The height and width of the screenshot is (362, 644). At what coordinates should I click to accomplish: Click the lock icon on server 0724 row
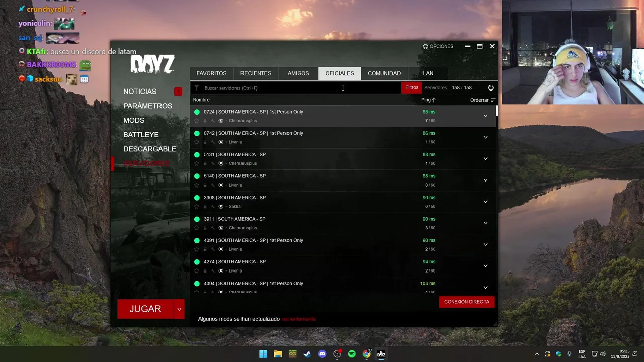coord(205,121)
